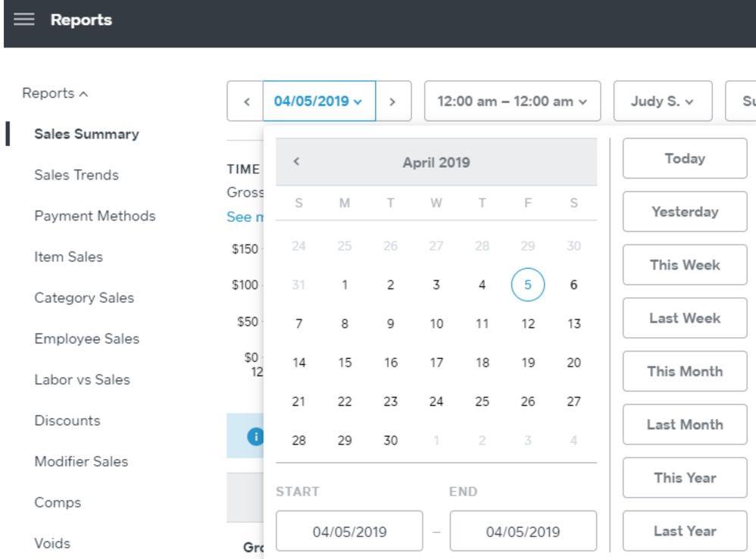Select the Today preset button

click(684, 158)
